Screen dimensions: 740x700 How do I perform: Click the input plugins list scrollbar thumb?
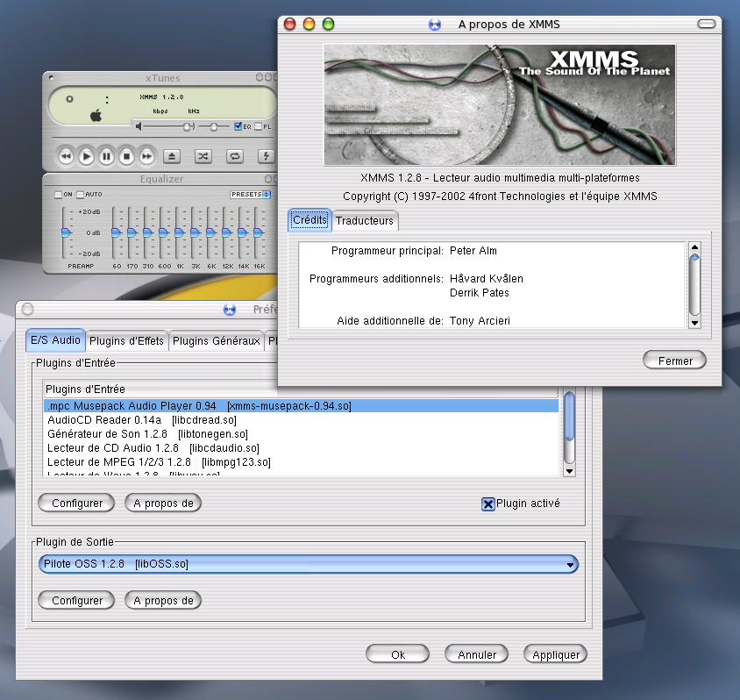[x=570, y=416]
